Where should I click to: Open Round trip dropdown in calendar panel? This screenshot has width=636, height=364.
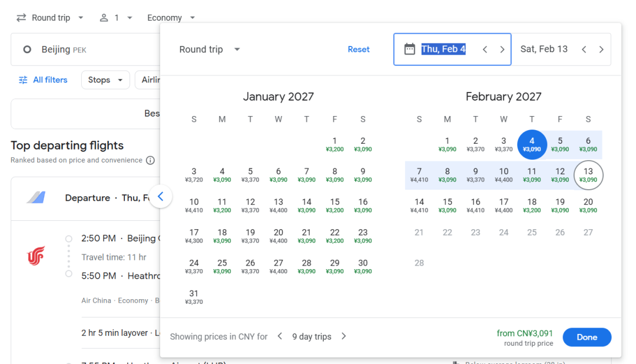coord(210,49)
